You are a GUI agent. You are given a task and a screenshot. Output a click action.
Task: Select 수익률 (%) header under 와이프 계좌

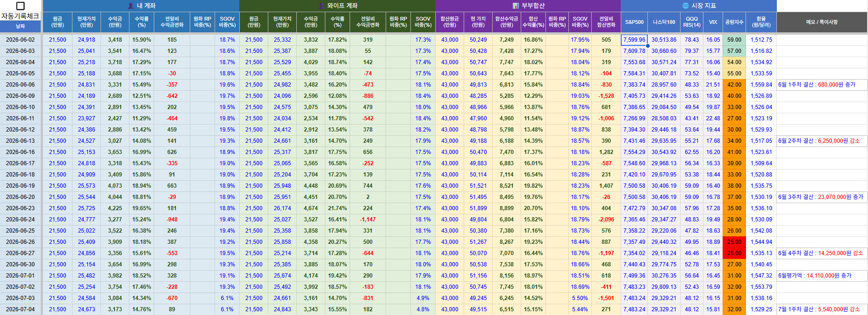[x=337, y=22]
